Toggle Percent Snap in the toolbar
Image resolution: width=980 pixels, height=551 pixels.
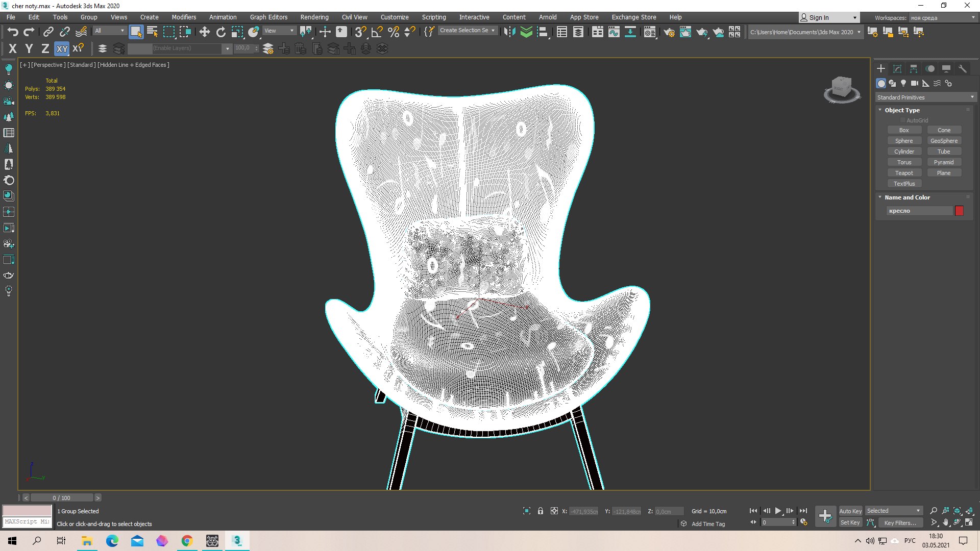coord(393,32)
